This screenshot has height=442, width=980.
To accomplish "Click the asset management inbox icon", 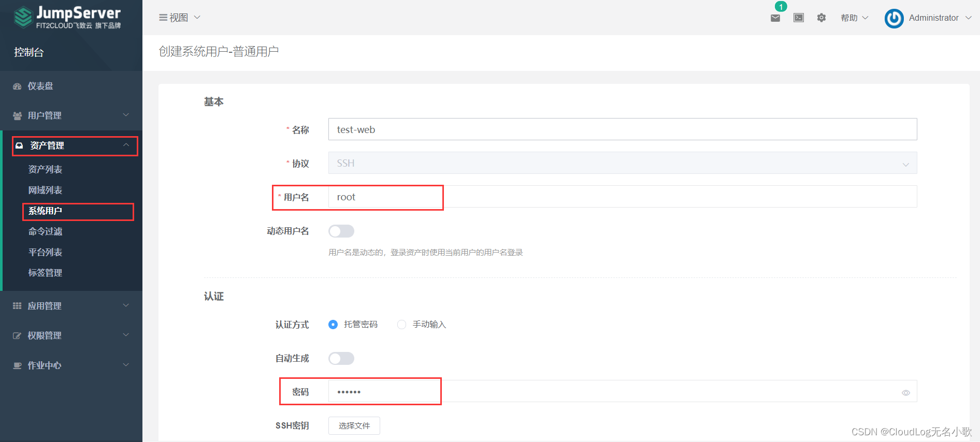I will [19, 146].
